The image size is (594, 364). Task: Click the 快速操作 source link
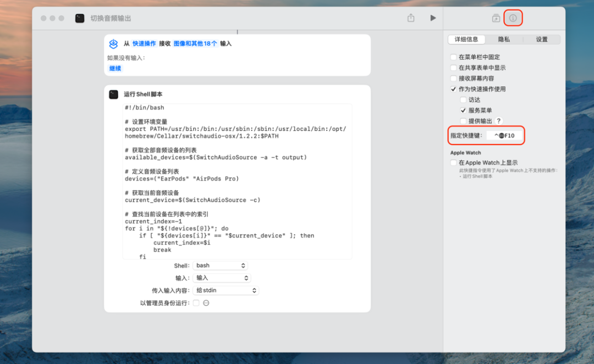[x=144, y=43]
